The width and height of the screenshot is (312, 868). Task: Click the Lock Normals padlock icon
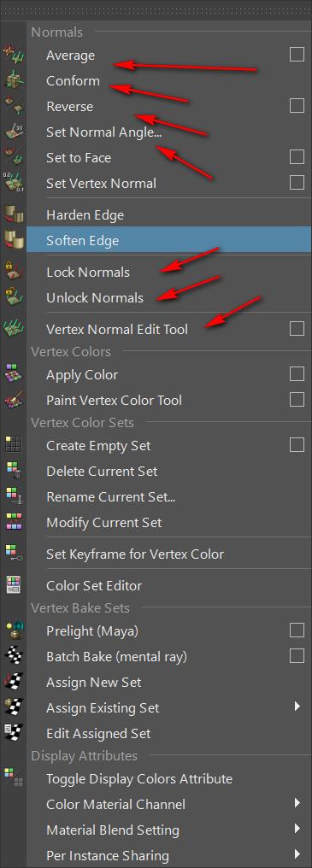(13, 272)
